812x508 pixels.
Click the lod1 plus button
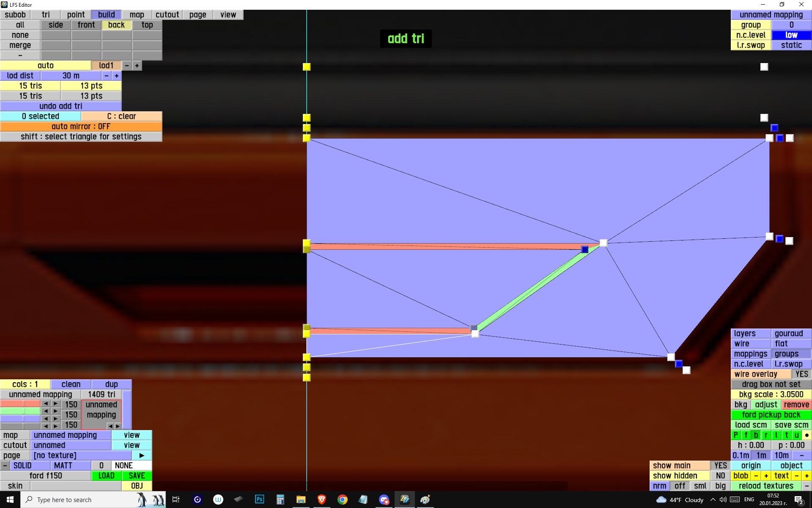pyautogui.click(x=137, y=66)
